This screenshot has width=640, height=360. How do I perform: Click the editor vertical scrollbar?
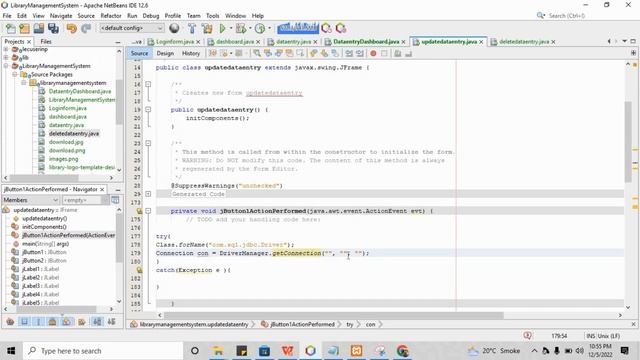[x=628, y=141]
